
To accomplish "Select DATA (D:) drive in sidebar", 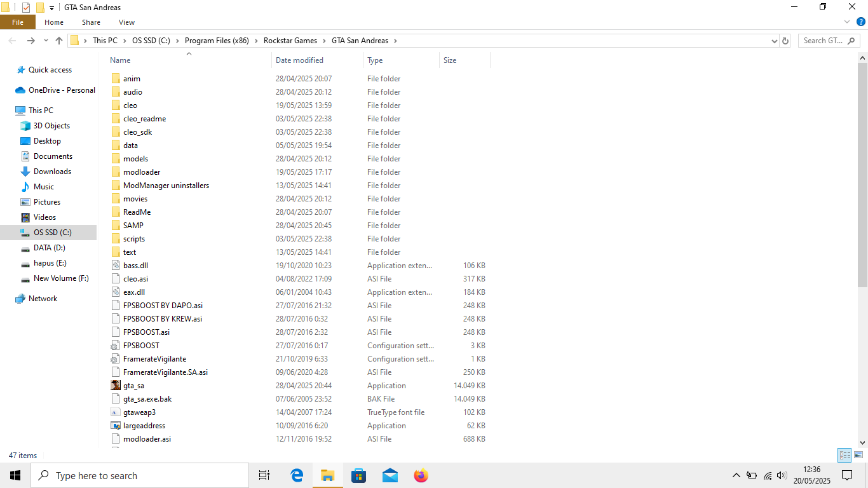I will (x=49, y=248).
